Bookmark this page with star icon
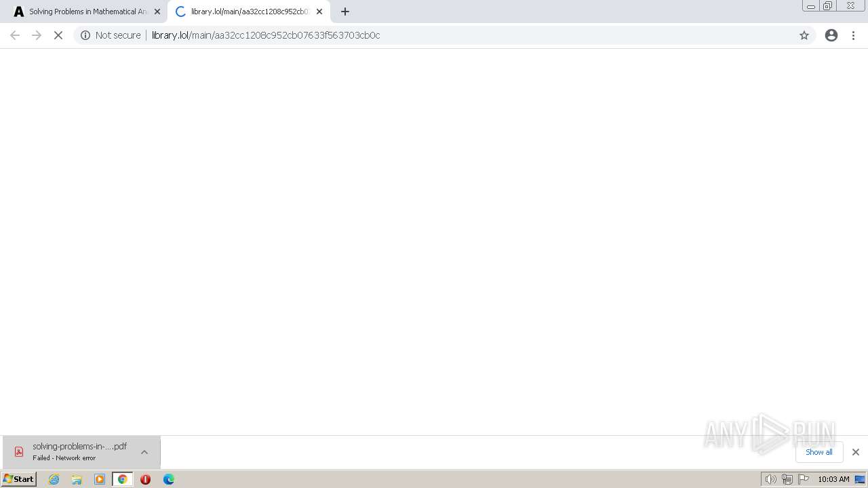868x488 pixels. click(x=804, y=35)
